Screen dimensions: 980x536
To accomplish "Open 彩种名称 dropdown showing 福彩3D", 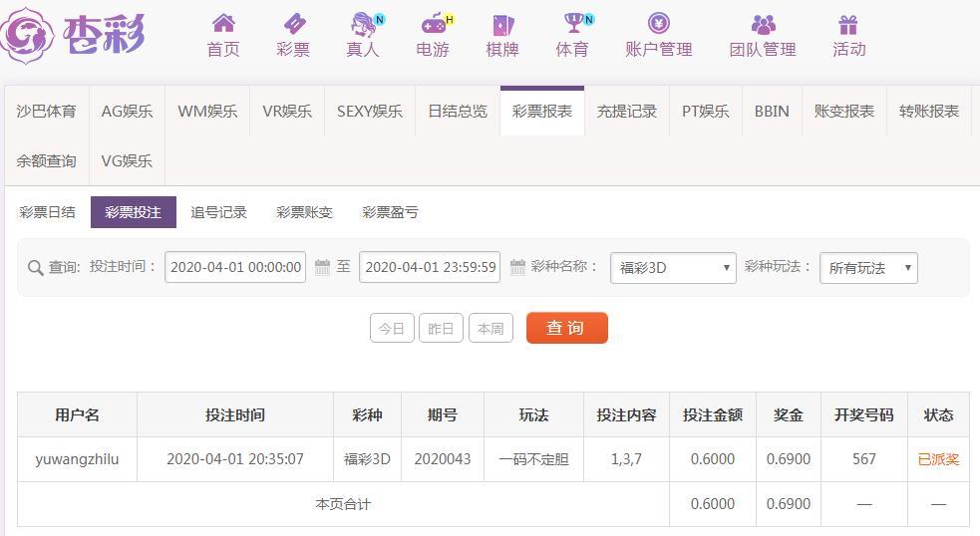I will (673, 268).
